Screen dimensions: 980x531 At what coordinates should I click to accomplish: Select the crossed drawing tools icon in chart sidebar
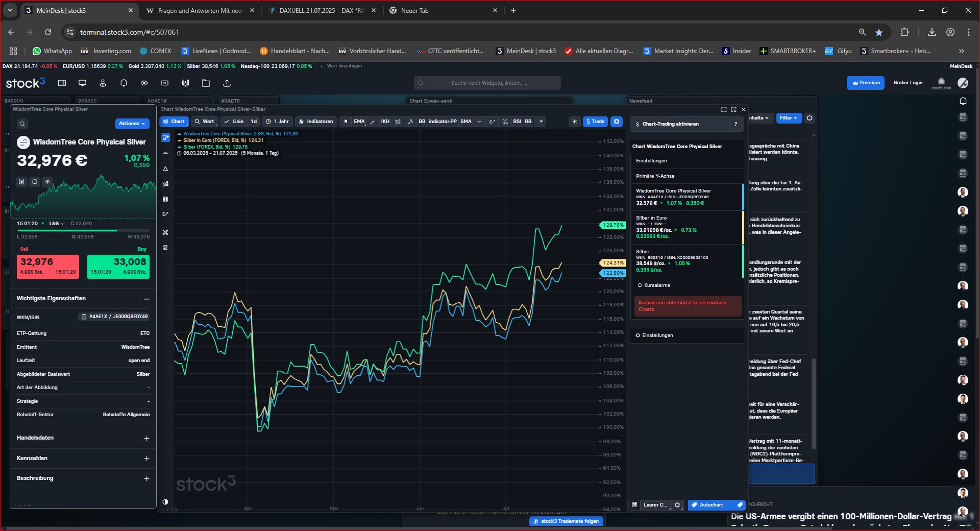point(165,232)
